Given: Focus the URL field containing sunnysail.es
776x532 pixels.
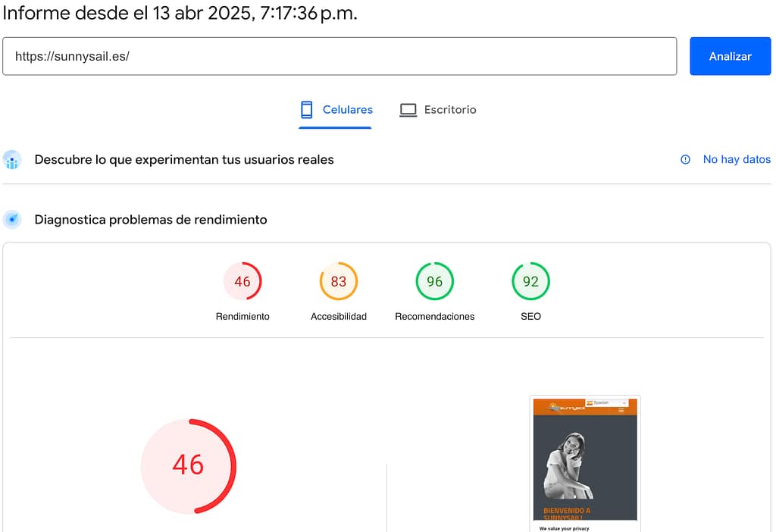Looking at the screenshot, I should [x=339, y=56].
